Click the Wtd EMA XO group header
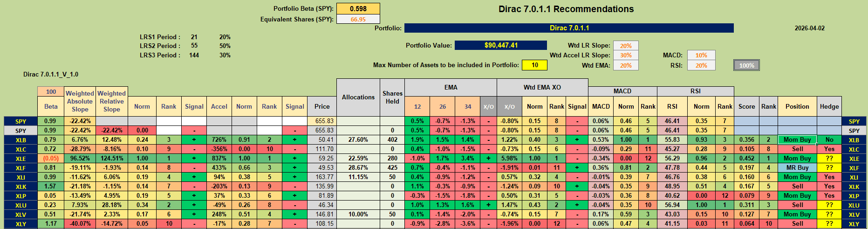The width and height of the screenshot is (868, 229). click(x=542, y=87)
